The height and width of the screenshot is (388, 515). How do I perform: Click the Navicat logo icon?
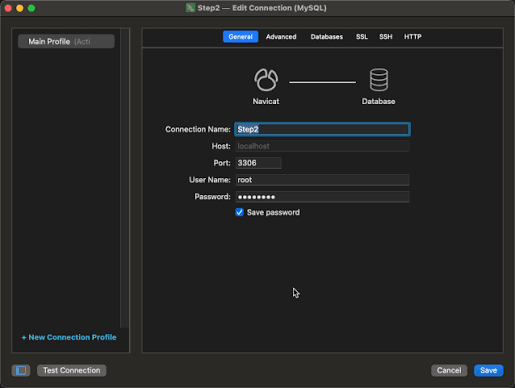[x=266, y=80]
